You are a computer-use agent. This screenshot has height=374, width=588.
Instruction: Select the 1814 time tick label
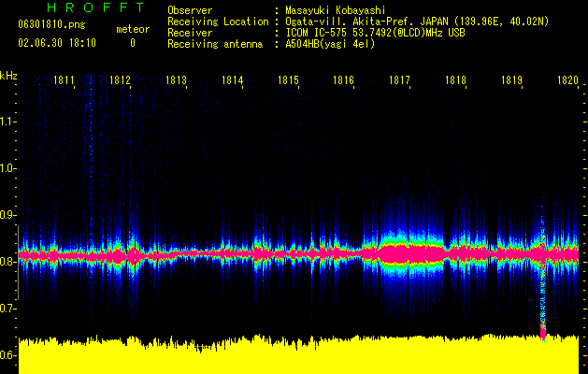[233, 81]
